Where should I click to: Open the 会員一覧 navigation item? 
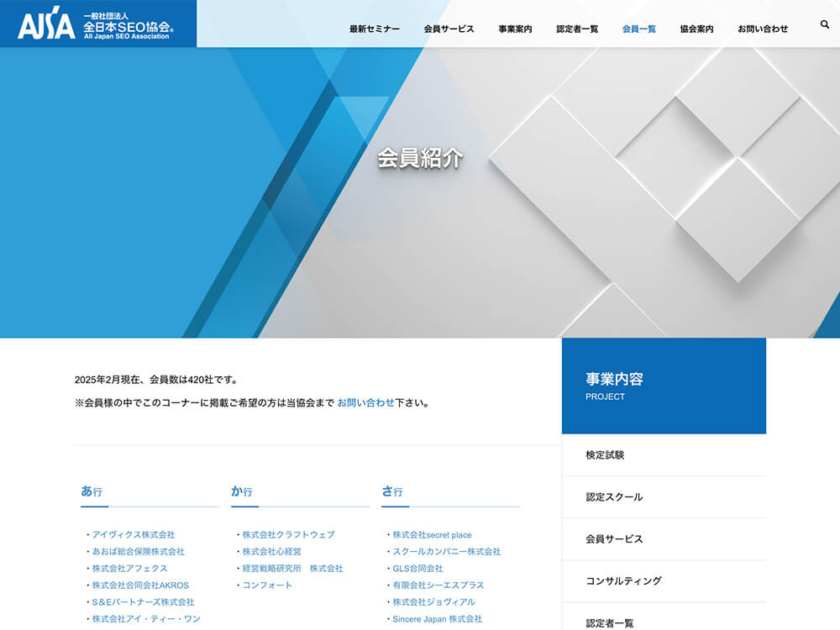639,29
